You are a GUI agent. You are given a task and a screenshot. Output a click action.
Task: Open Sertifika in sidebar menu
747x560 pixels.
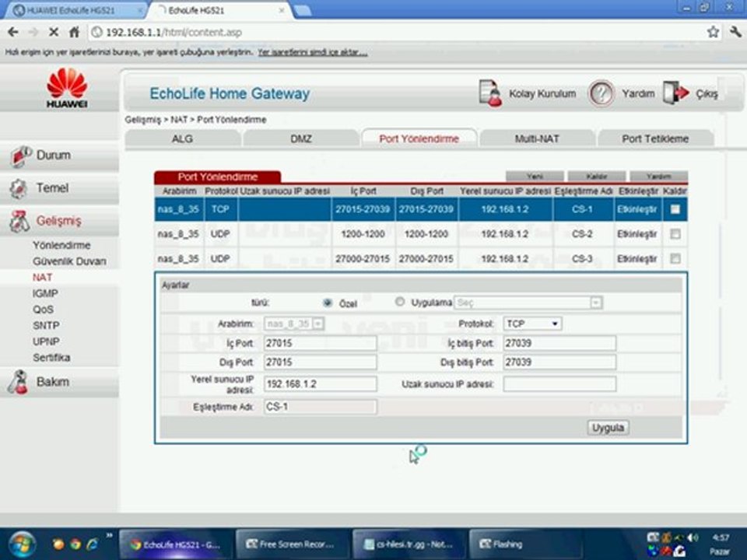51,358
